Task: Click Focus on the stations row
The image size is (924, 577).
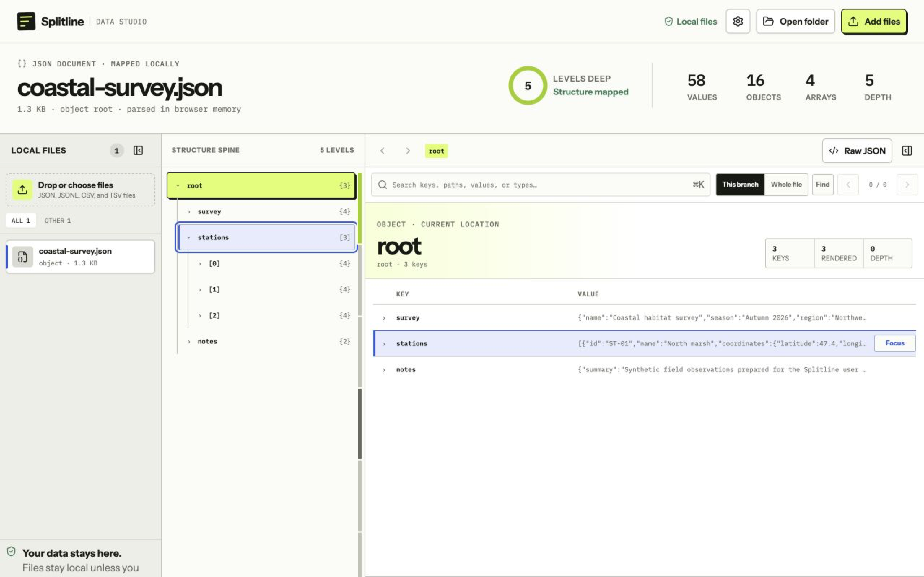Action: point(895,343)
